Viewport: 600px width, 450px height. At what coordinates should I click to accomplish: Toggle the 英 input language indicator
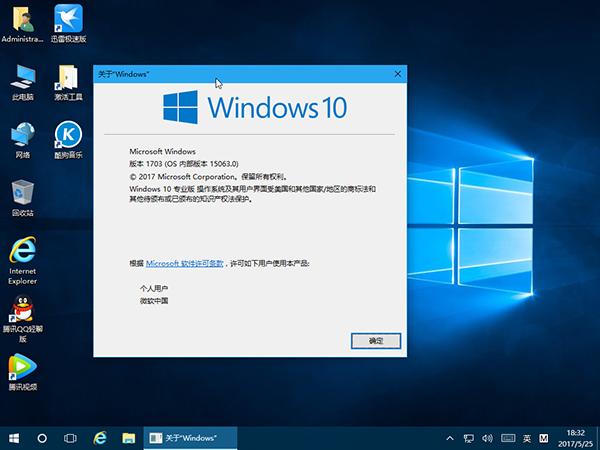526,438
